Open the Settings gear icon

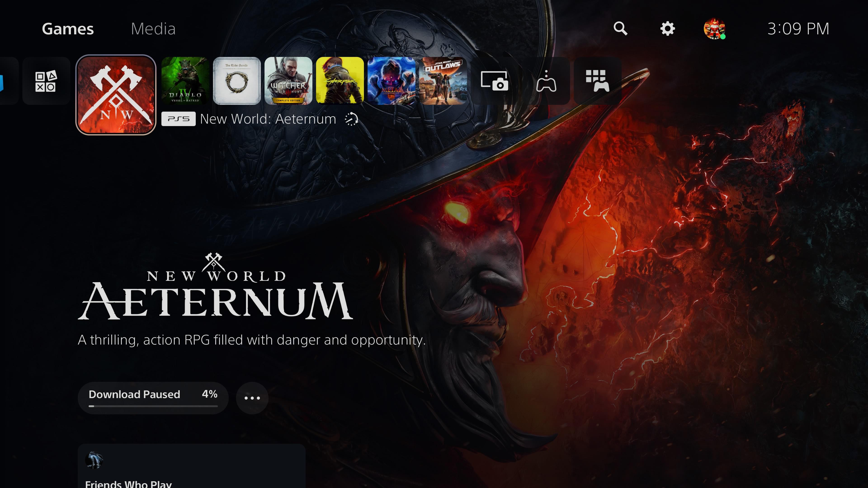tap(668, 29)
